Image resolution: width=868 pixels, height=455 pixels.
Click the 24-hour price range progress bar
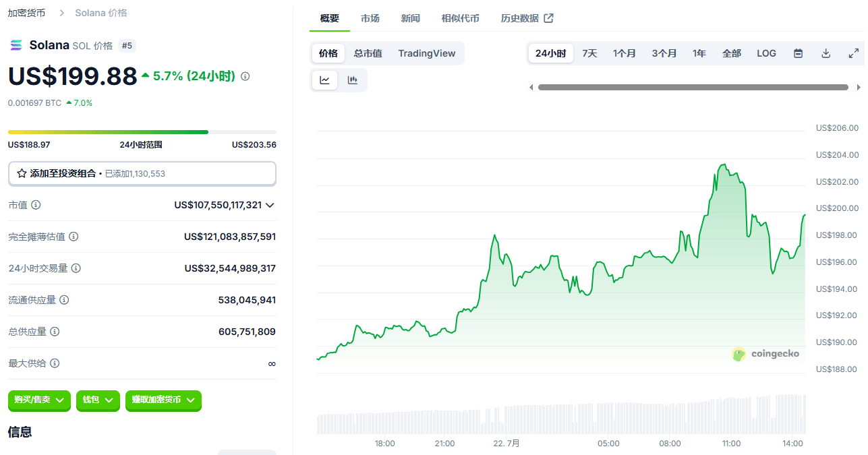142,132
